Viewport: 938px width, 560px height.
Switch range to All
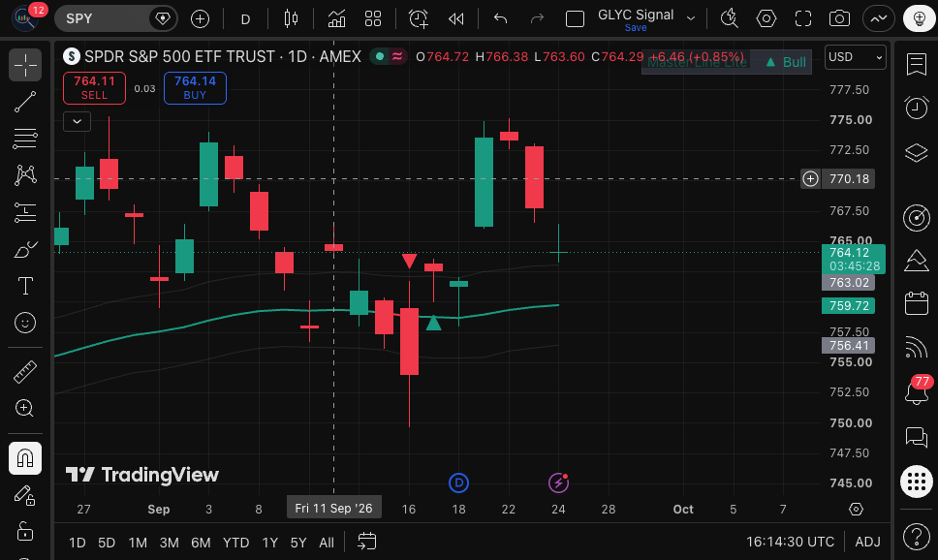coord(326,543)
